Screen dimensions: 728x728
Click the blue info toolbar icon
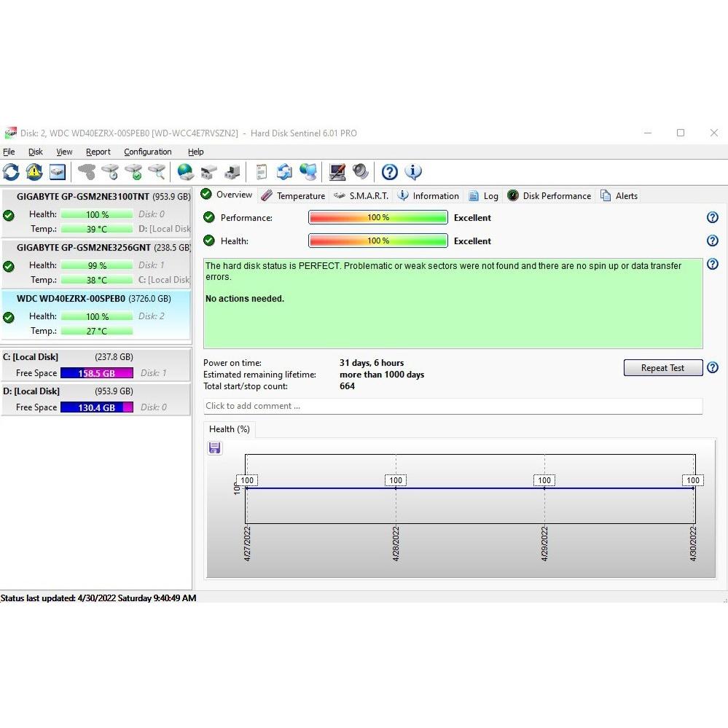tap(413, 172)
